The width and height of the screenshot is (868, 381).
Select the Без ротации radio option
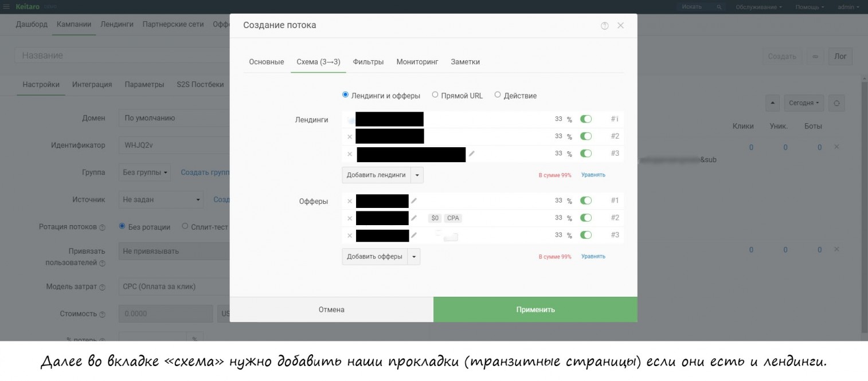point(122,226)
